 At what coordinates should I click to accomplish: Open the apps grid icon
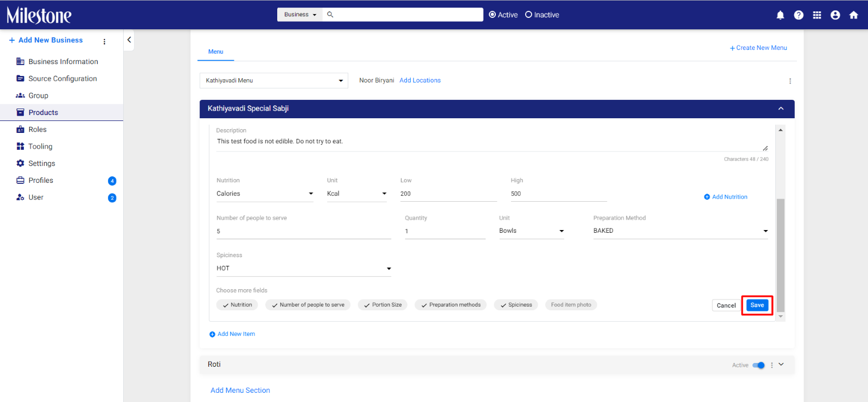point(817,15)
